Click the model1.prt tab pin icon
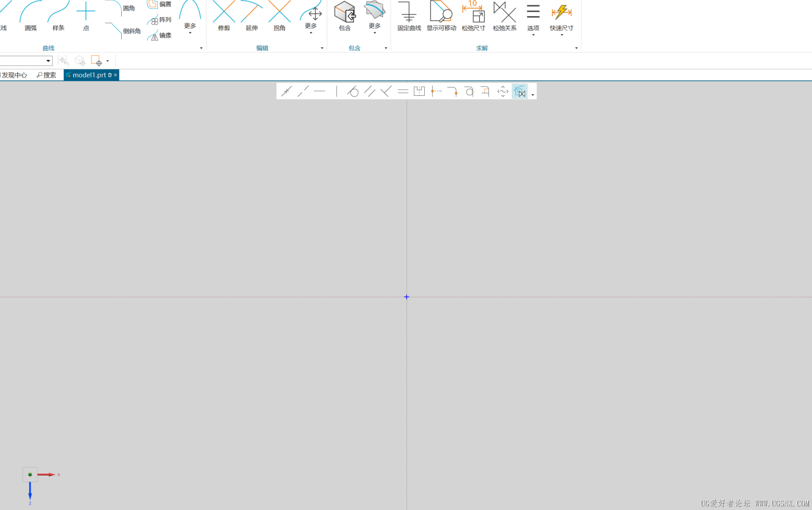 click(x=110, y=75)
